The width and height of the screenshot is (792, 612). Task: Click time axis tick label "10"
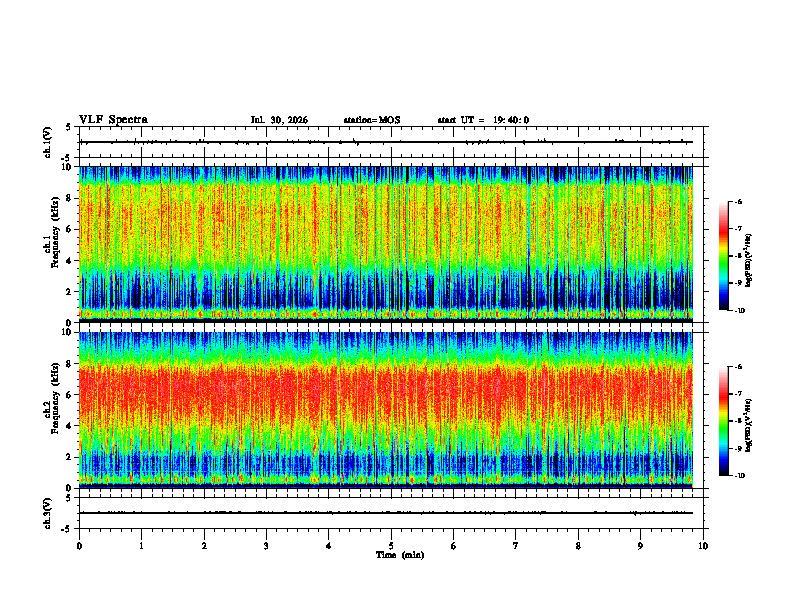pos(703,546)
